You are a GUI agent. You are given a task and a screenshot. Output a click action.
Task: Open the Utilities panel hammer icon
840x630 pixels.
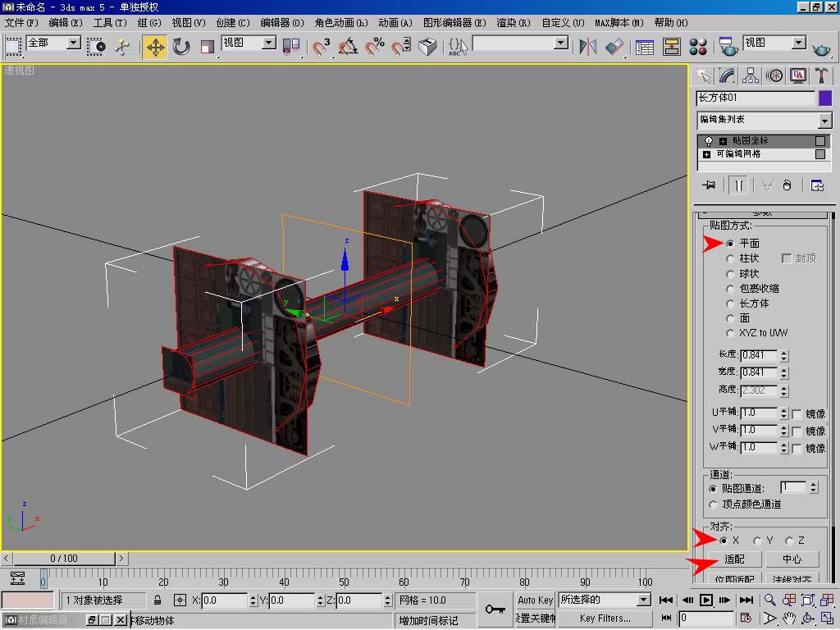[x=821, y=75]
